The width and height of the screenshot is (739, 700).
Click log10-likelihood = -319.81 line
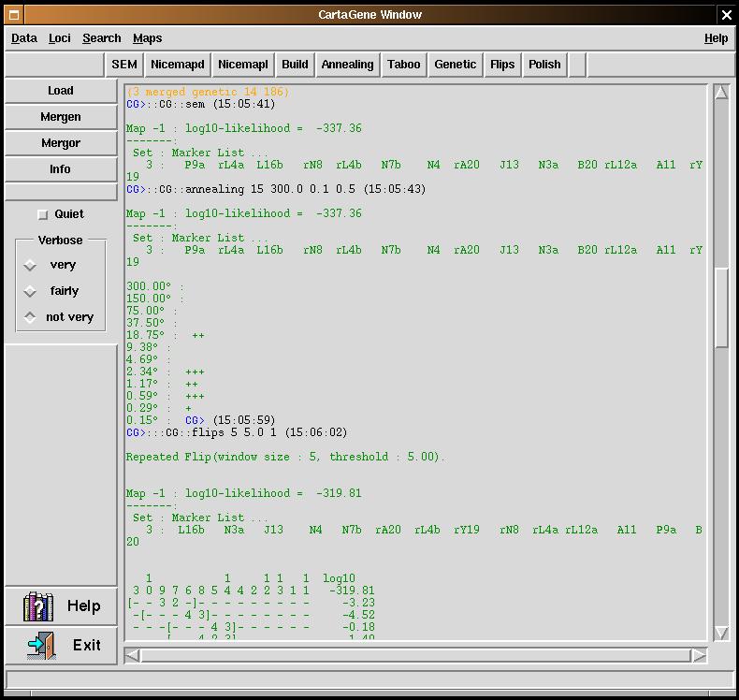[x=243, y=493]
